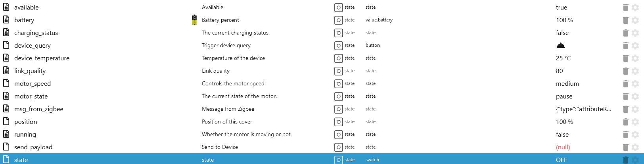Image resolution: width=644 pixels, height=164 pixels.
Task: Delete the battery state via trash icon
Action: [x=625, y=20]
